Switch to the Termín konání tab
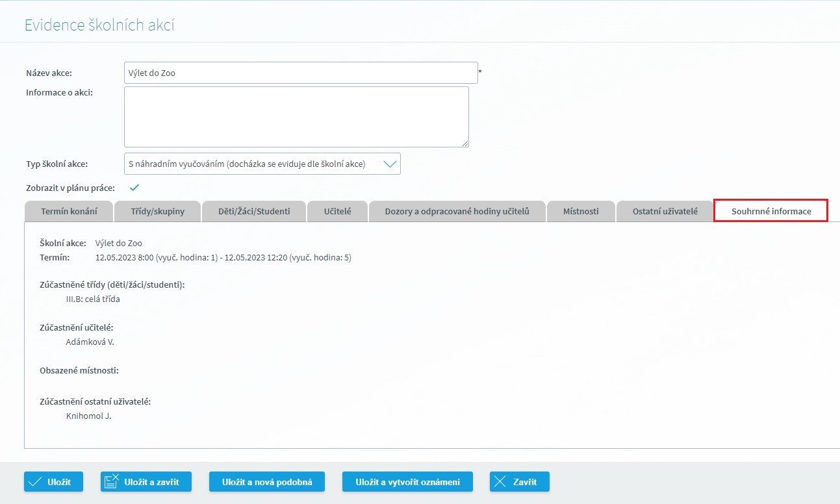The image size is (840, 504). tap(69, 211)
